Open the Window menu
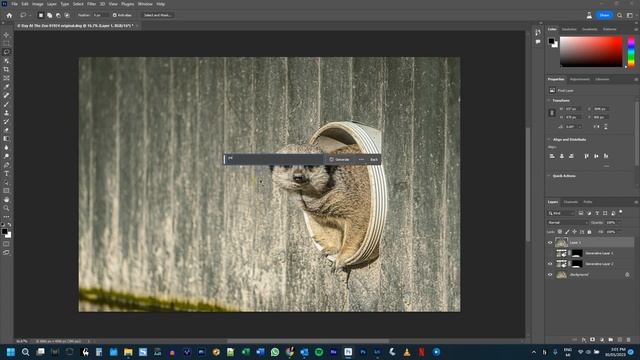The width and height of the screenshot is (640, 360). coord(145,4)
